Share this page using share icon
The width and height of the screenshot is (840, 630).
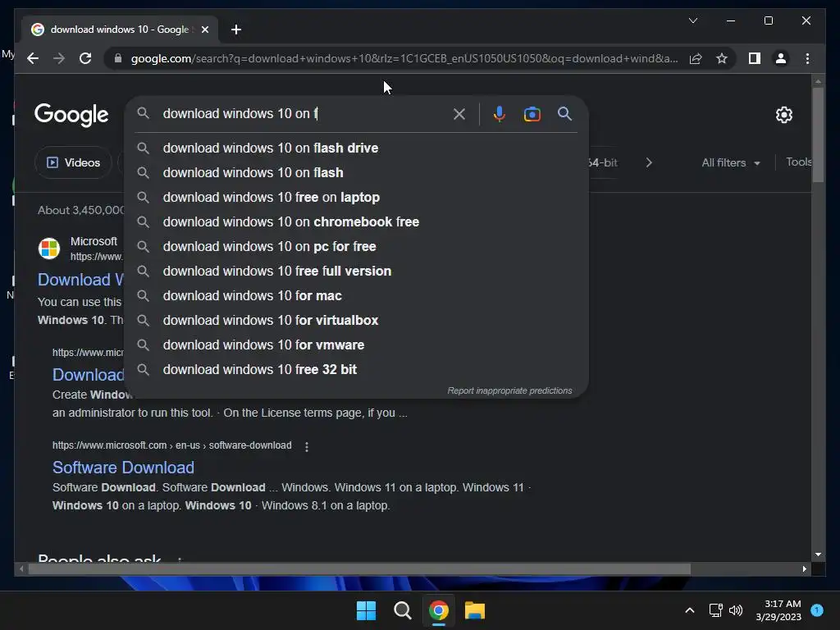click(696, 58)
